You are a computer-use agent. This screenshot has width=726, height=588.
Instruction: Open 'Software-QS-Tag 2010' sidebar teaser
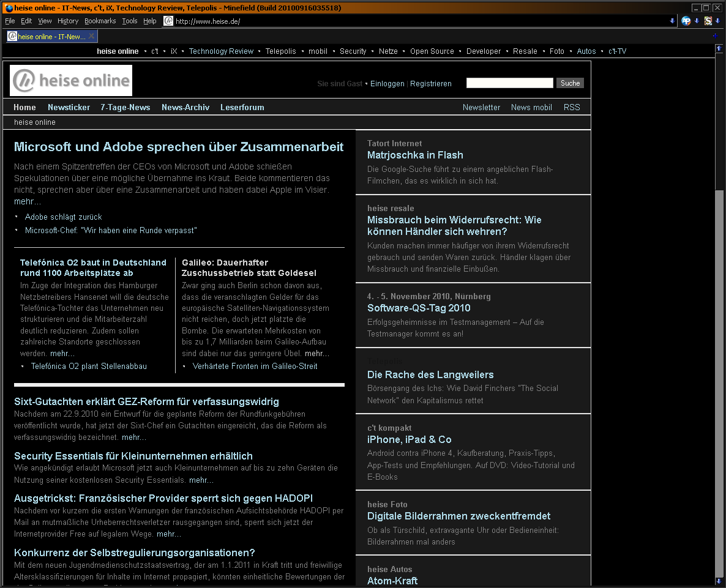click(x=419, y=308)
